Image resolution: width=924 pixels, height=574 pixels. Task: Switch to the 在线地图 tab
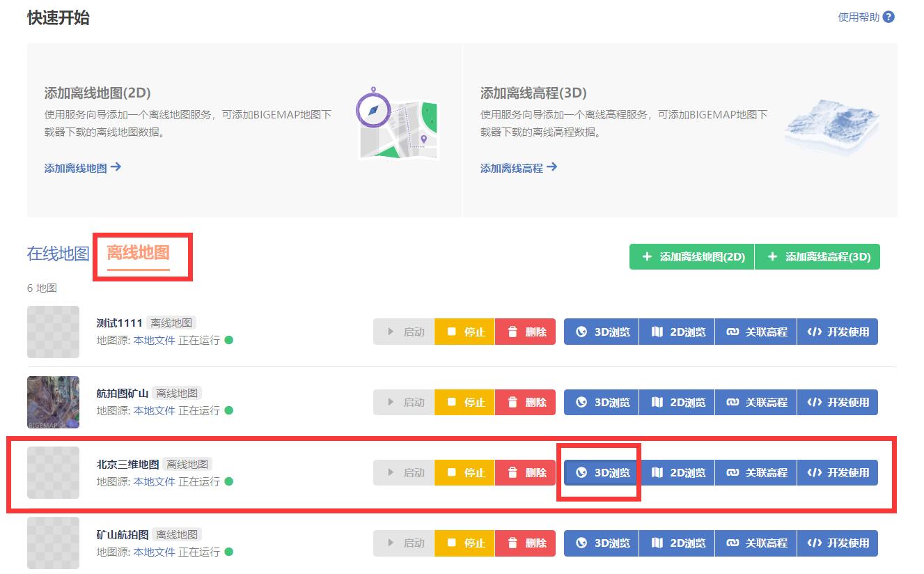(x=58, y=254)
